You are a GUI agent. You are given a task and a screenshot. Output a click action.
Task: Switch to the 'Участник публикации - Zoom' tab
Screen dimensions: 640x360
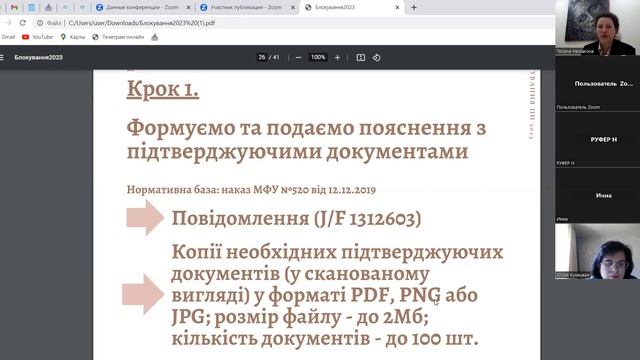247,7
